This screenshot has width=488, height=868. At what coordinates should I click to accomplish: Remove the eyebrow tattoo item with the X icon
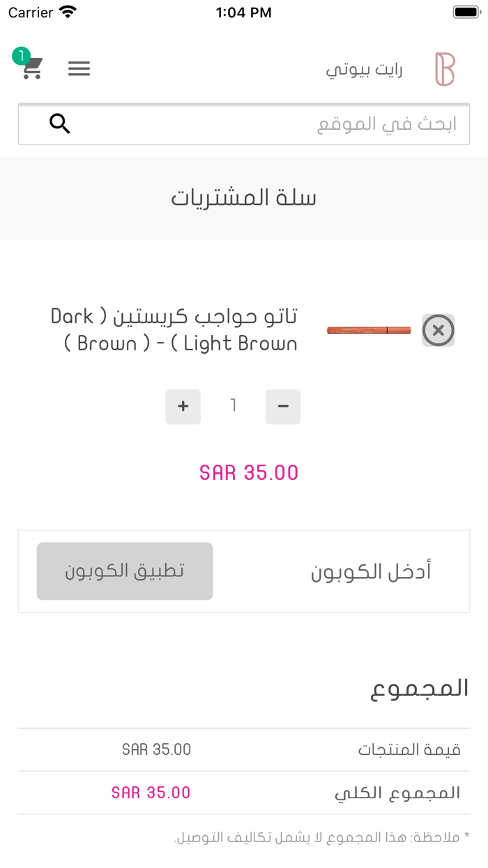pos(439,331)
